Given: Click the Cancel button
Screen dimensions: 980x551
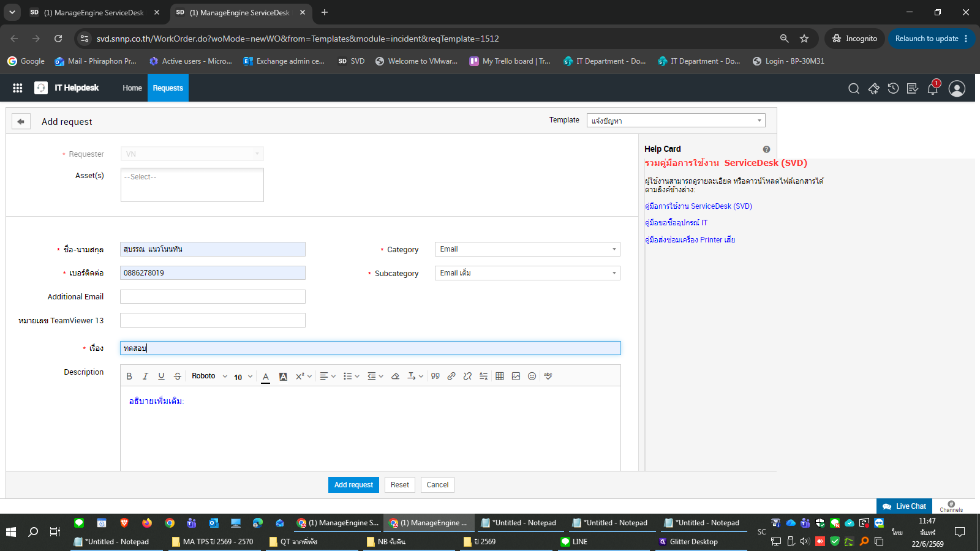Looking at the screenshot, I should [x=437, y=485].
